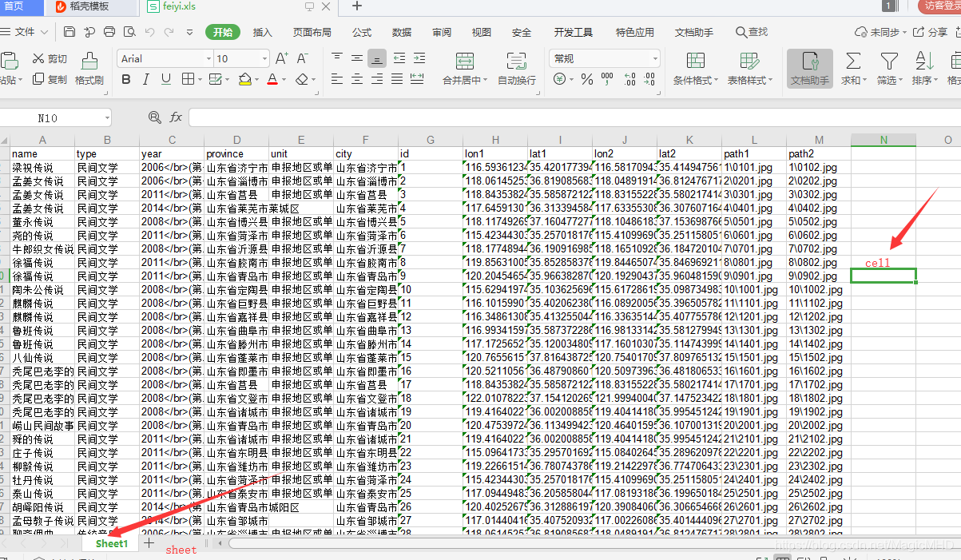Open Print Preview icon

coord(129,32)
